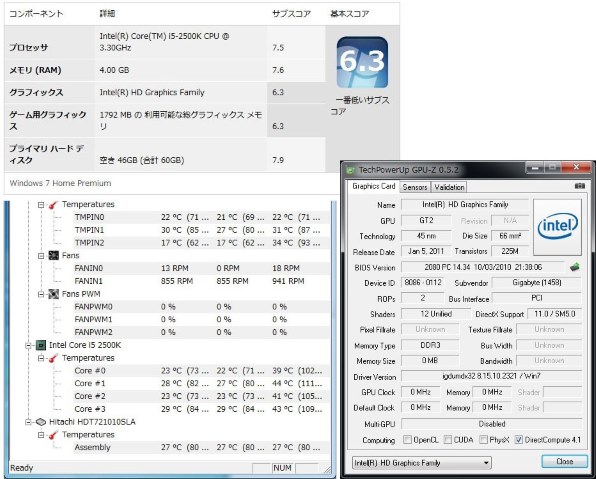The image size is (596, 479).
Task: Click the Hitachi hard drive icon
Action: [x=41, y=422]
